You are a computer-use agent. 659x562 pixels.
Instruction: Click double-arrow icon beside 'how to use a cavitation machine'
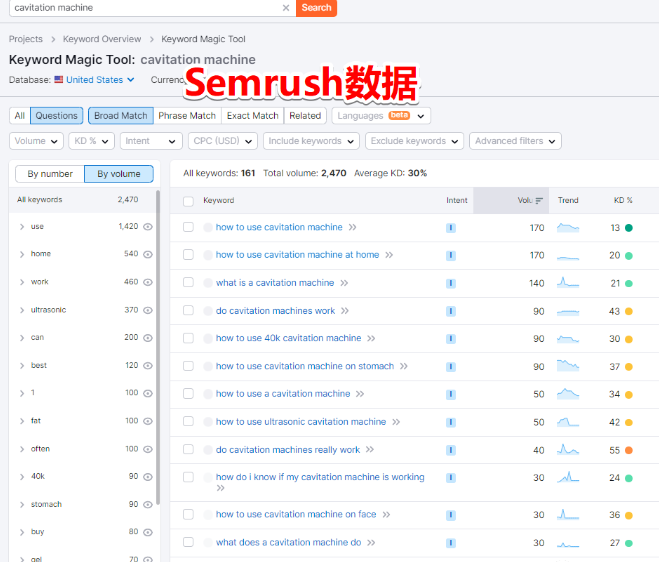tap(360, 394)
